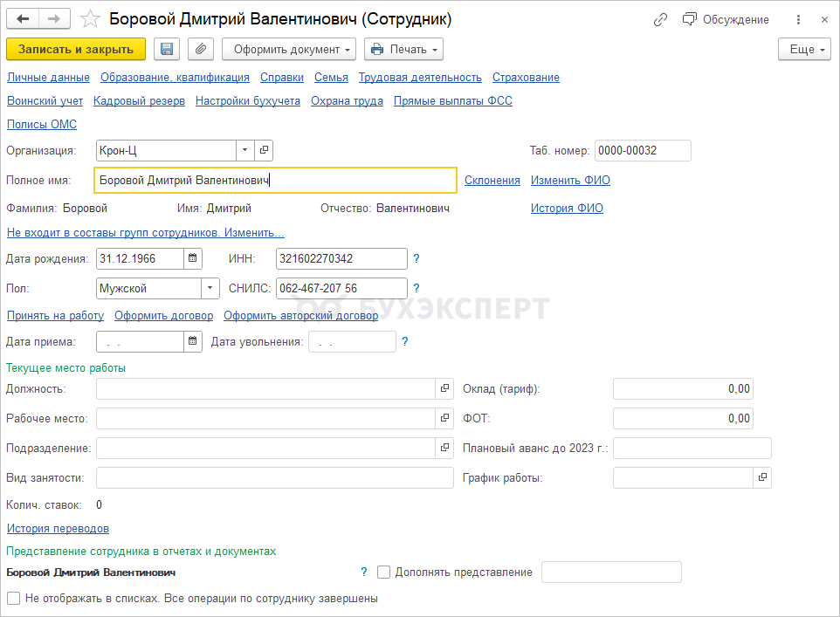Click the Принять на работу link
840x617 pixels.
[x=55, y=316]
